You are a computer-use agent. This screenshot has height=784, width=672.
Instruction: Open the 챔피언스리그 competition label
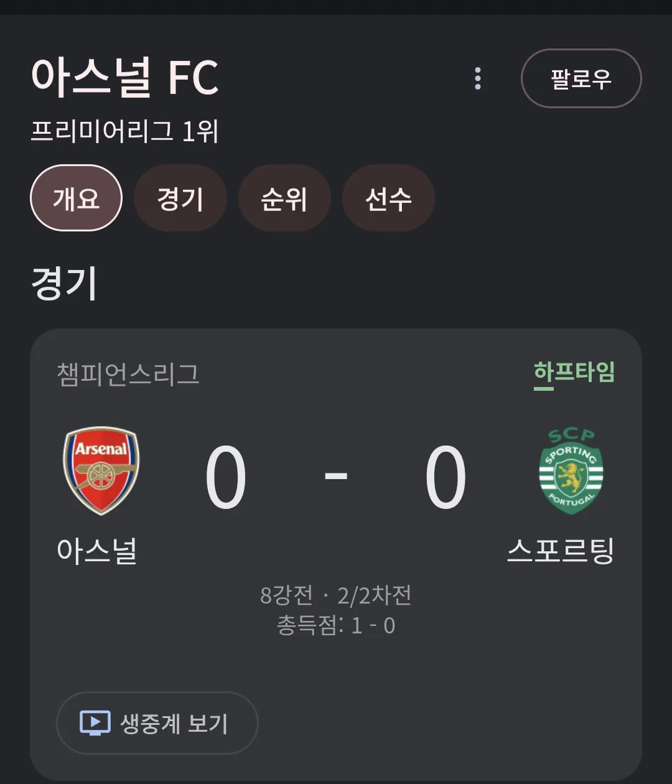128,374
